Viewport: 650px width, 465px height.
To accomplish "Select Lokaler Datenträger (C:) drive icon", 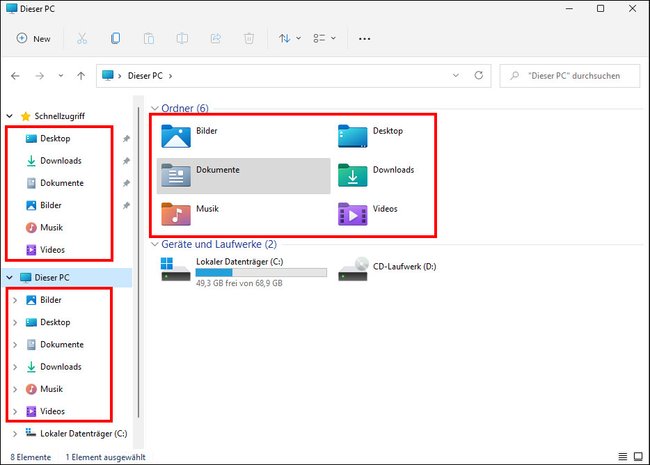I will [x=175, y=269].
